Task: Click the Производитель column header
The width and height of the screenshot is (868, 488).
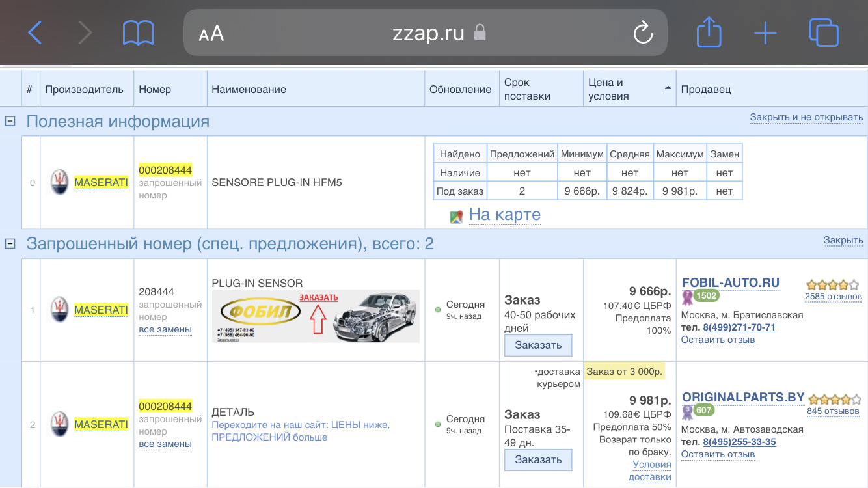Action: click(x=84, y=89)
